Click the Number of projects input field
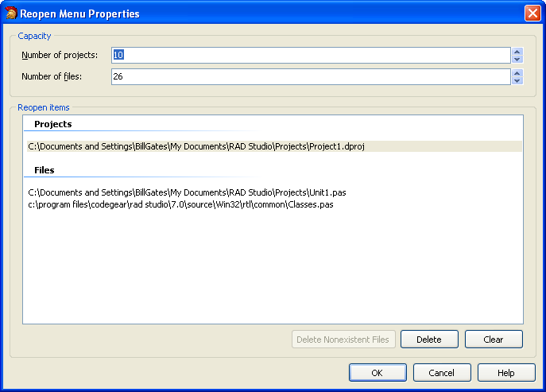This screenshot has width=546, height=392. [310, 55]
